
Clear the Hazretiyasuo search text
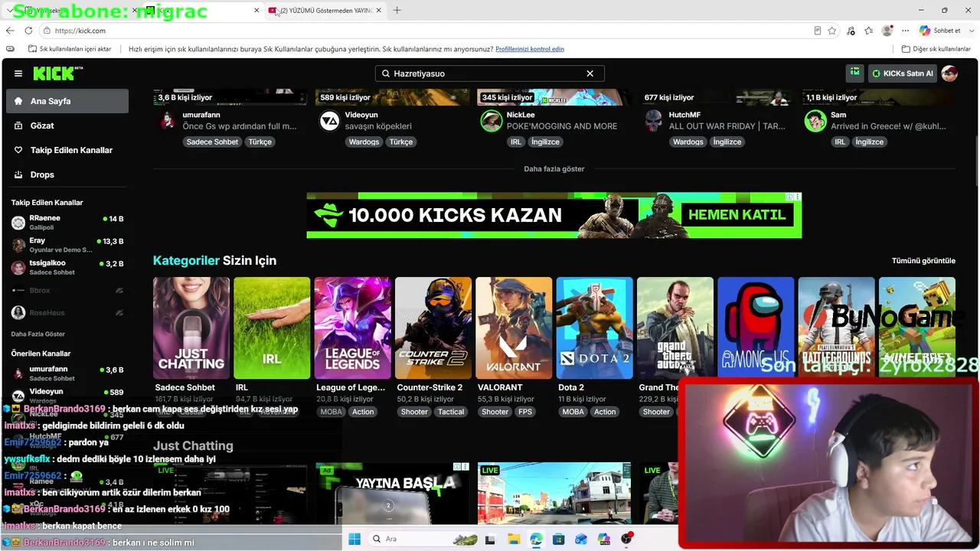(590, 73)
